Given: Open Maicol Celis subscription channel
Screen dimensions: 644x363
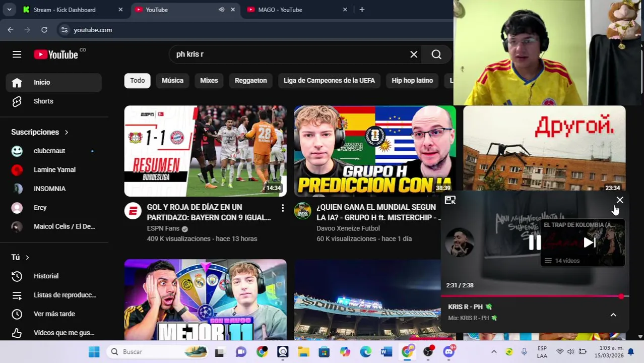Looking at the screenshot, I should (54, 226).
